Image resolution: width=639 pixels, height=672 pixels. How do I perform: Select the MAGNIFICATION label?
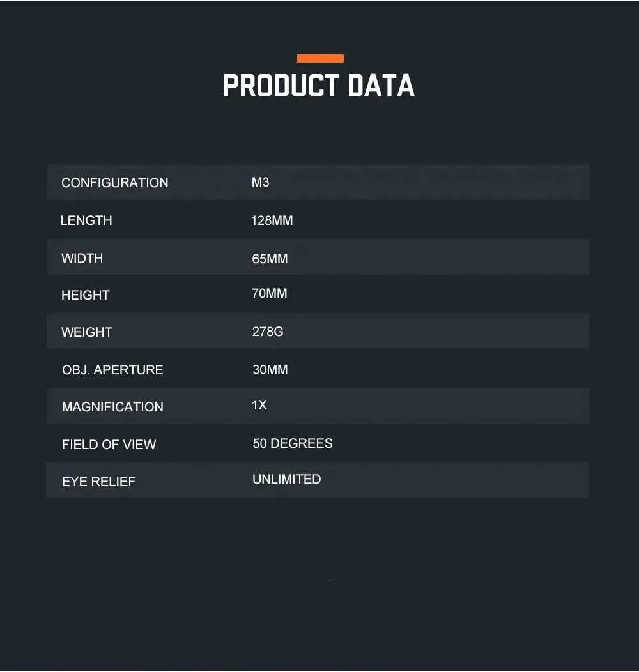coord(112,407)
